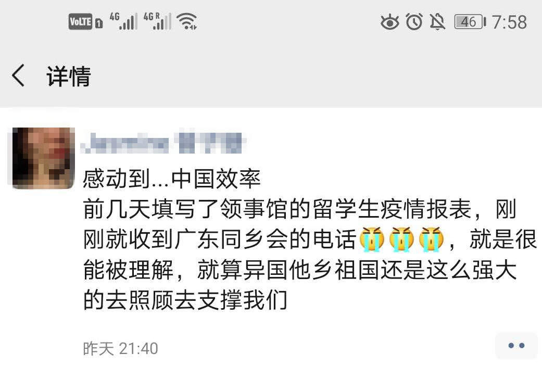Screen dimensions: 542x392
Task: Open the two-dot comment menu button
Action: pos(516,345)
